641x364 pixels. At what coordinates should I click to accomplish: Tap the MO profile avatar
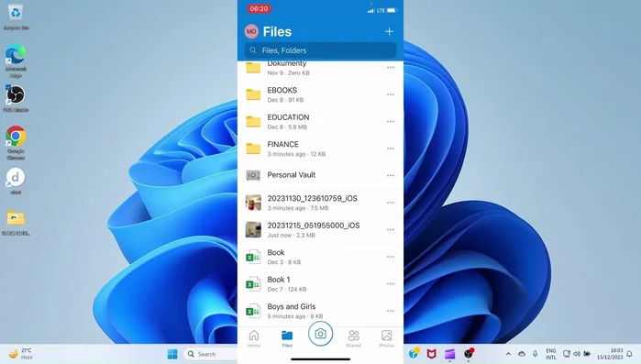click(x=251, y=31)
